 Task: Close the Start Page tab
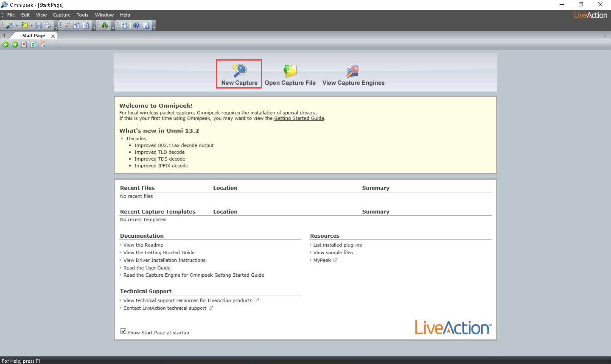(53, 36)
